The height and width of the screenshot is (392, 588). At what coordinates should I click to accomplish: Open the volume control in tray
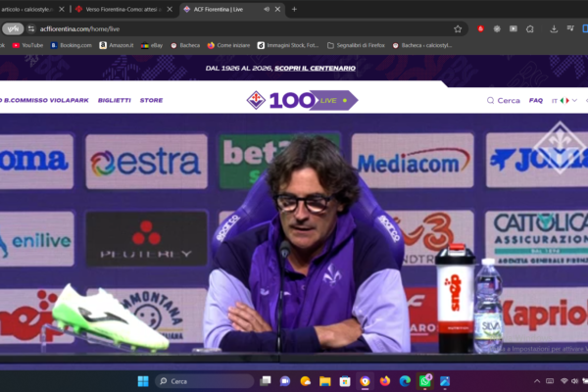pos(574,381)
